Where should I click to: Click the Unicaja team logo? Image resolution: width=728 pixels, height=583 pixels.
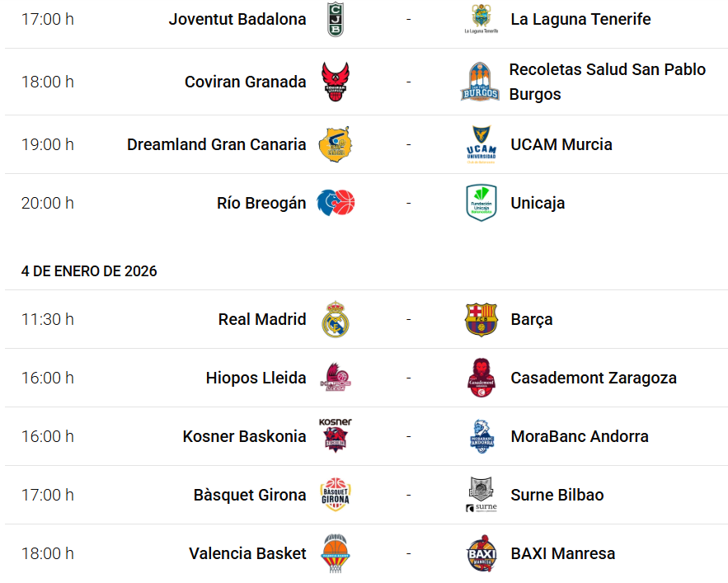481,203
